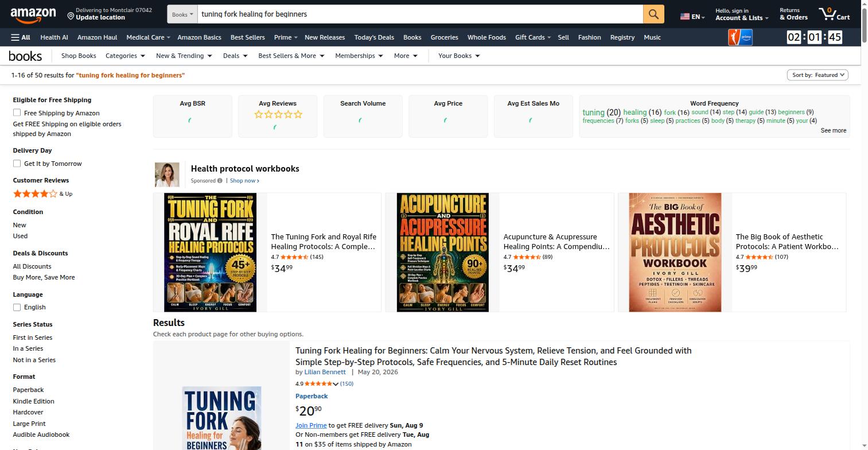Click the Search Volume stat card
868x450 pixels.
[x=363, y=117]
